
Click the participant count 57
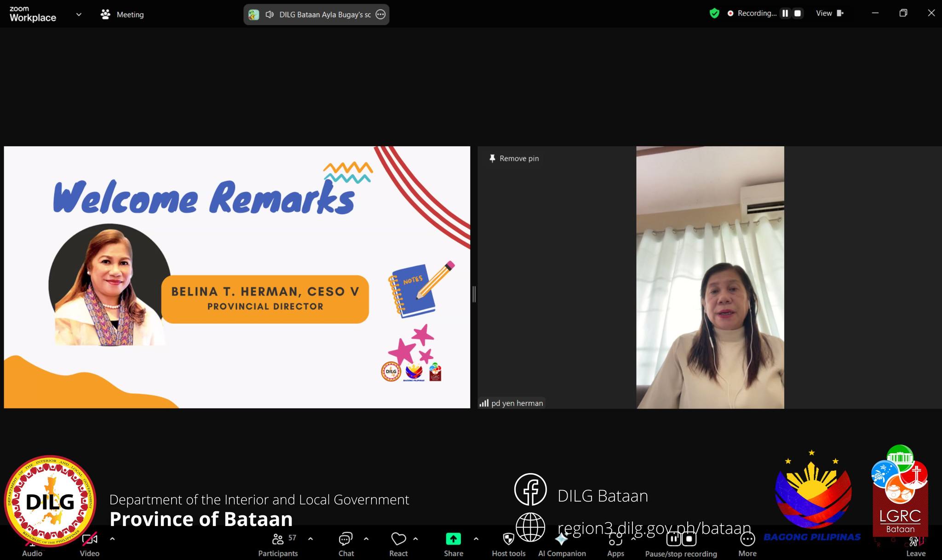292,538
